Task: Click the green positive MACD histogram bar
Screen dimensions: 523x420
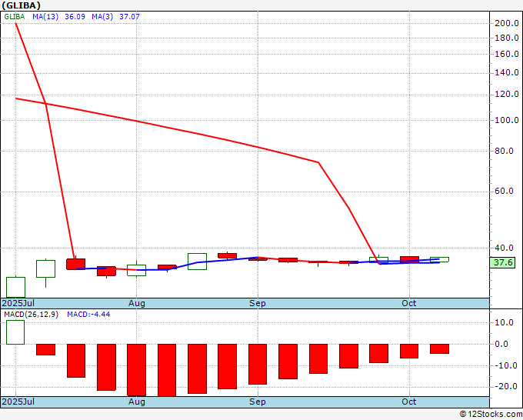Action: [x=15, y=332]
